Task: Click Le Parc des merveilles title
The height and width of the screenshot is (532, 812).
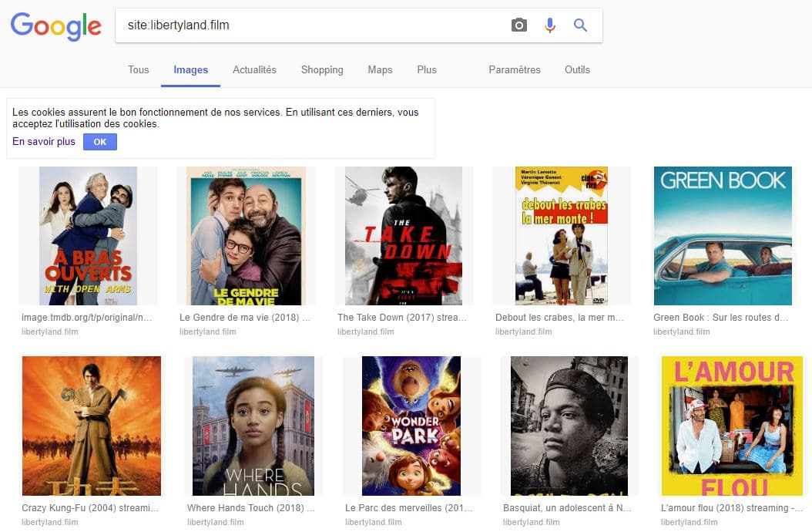Action: click(x=409, y=507)
